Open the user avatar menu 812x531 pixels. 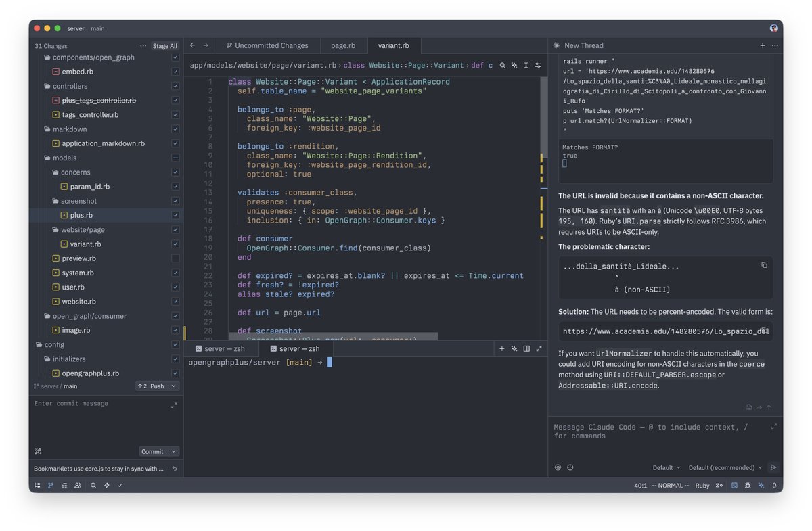(x=774, y=28)
